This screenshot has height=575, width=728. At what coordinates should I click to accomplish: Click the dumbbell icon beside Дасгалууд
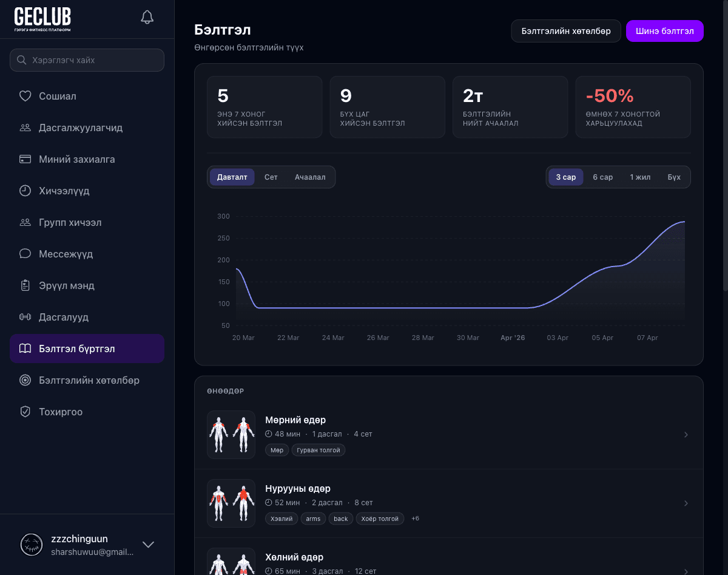(25, 317)
